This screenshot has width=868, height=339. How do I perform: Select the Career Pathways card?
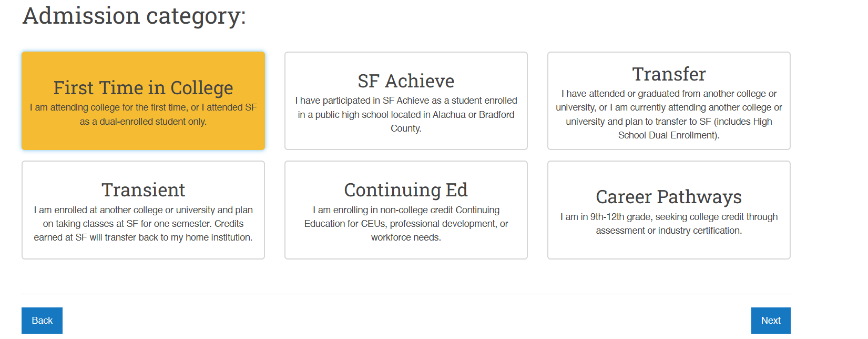(x=669, y=210)
